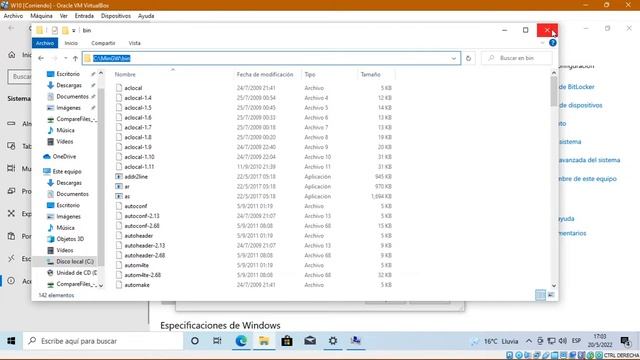Select the automake file
Image resolution: width=640 pixels, height=360 pixels.
[137, 285]
